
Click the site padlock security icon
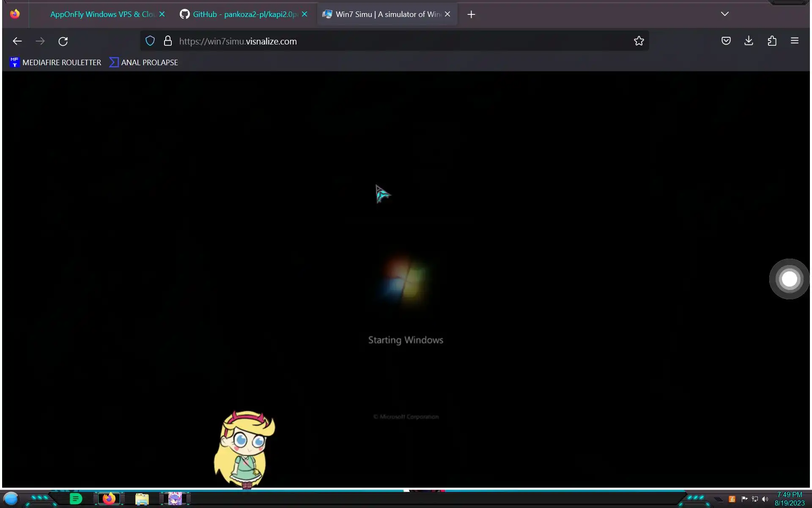click(168, 41)
